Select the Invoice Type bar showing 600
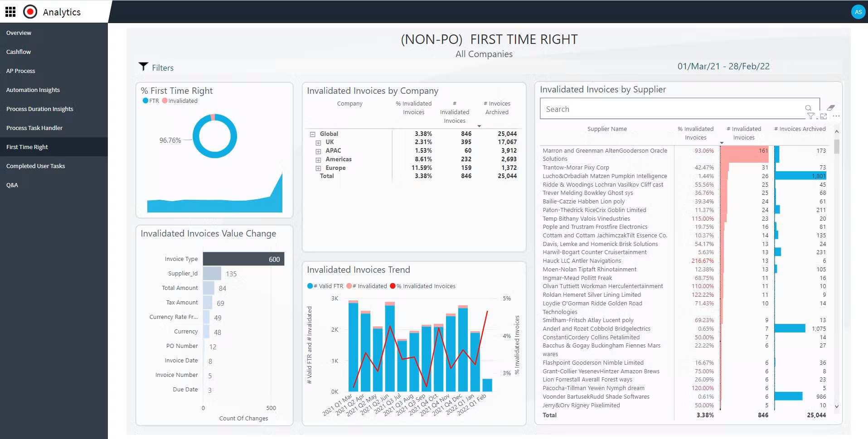The height and width of the screenshot is (439, 868). pyautogui.click(x=243, y=259)
